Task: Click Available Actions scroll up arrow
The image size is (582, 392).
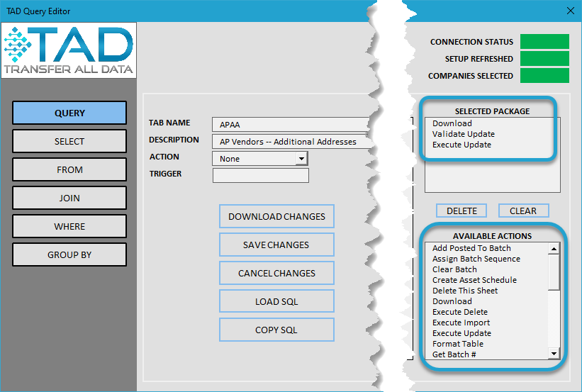Action: tap(554, 249)
